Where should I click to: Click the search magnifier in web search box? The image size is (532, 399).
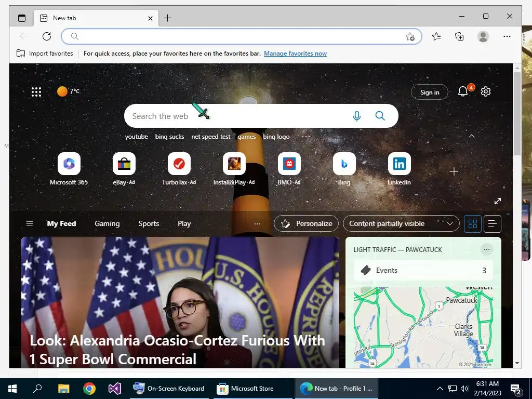pos(380,116)
